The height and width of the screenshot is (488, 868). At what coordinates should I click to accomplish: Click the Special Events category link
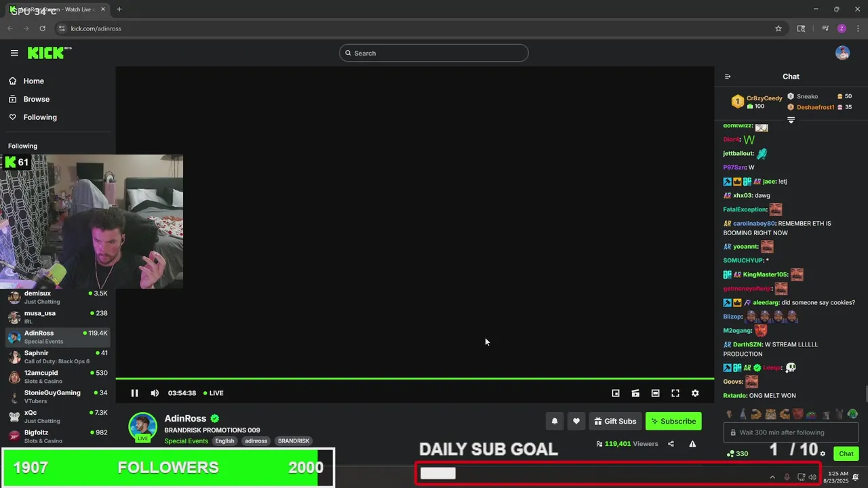pyautogui.click(x=186, y=441)
